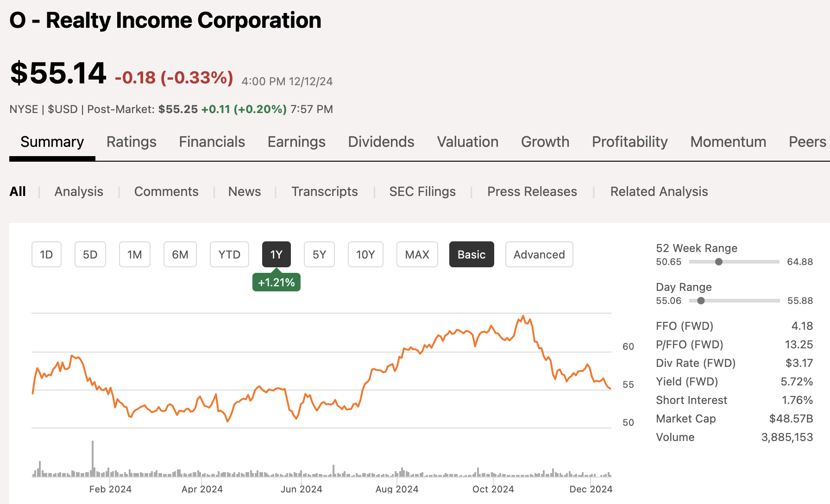This screenshot has width=830, height=504.
Task: Click the 52 Week Range slider handle
Action: pyautogui.click(x=718, y=262)
